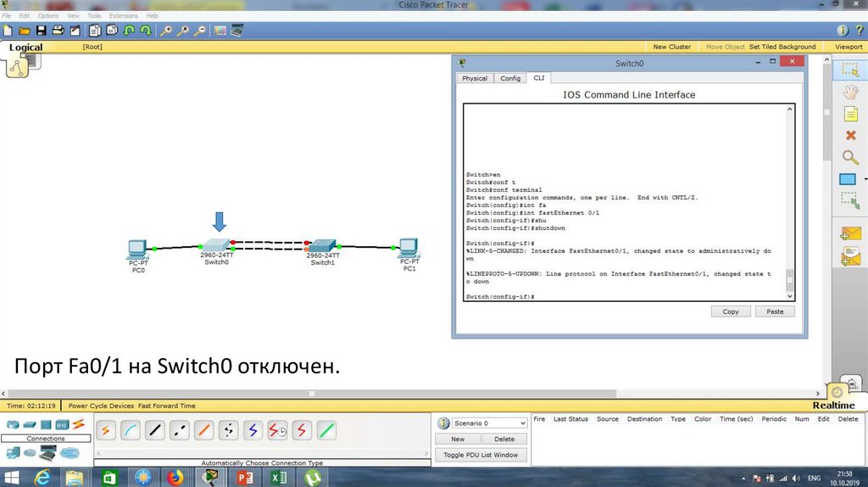
Task: Show network information with the i icon
Action: coord(843,31)
